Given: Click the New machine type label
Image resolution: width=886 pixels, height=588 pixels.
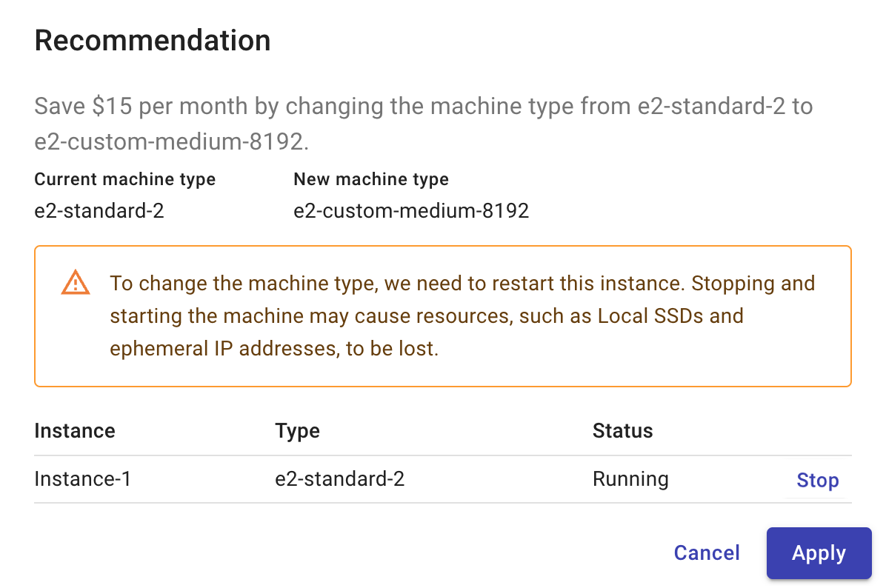Looking at the screenshot, I should click(371, 179).
